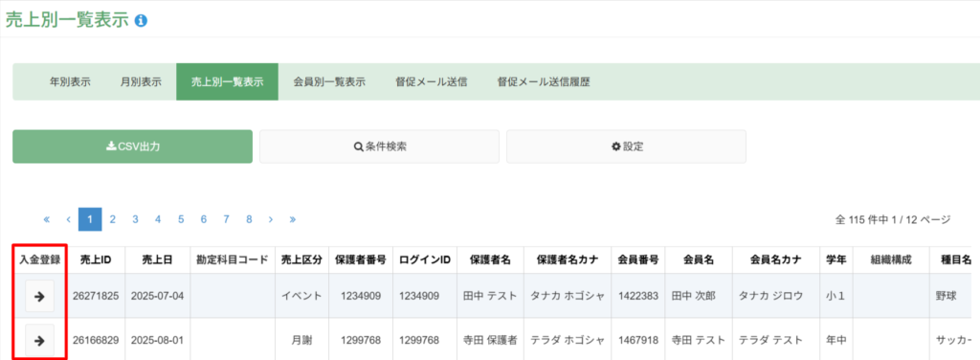The image size is (980, 360).
Task: Jump to last page with double-right arrow
Action: 293,219
